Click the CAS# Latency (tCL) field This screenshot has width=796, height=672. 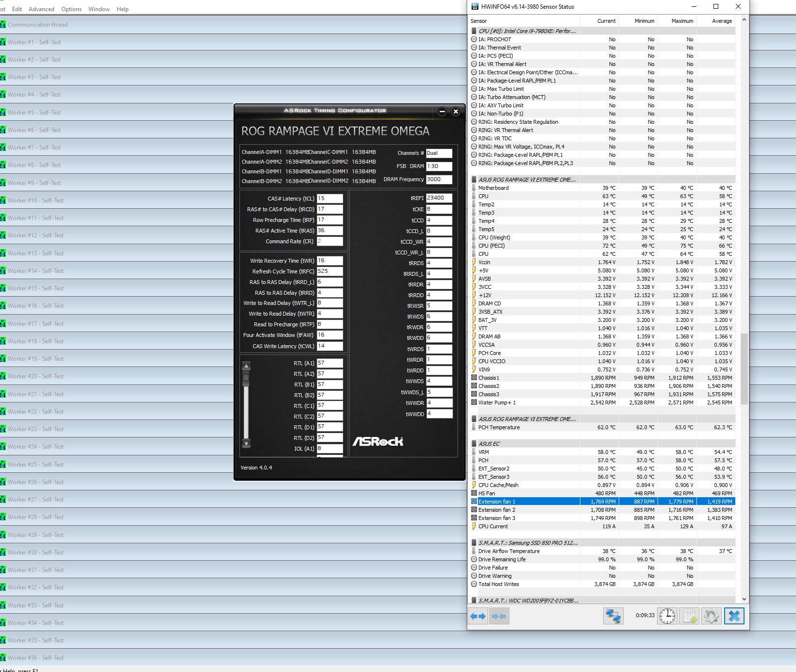tap(330, 199)
